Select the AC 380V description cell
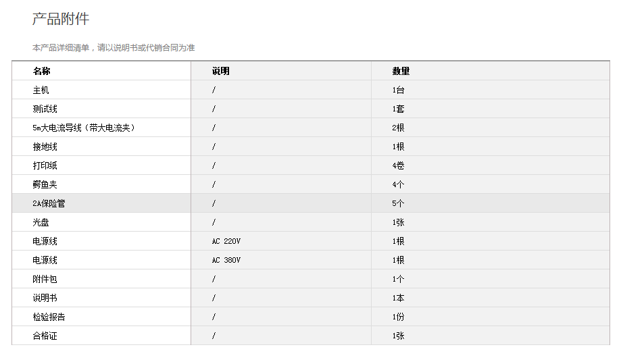The height and width of the screenshot is (364, 621). [226, 260]
